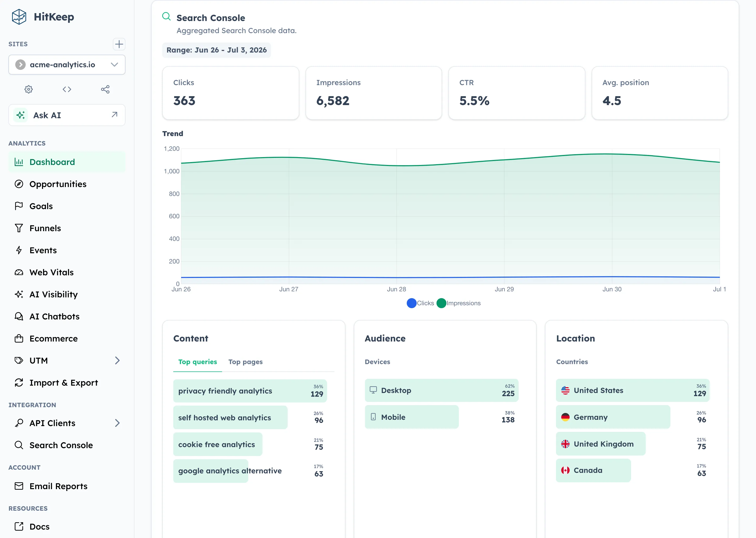Viewport: 756px width, 538px height.
Task: Click the Events lightning icon
Action: (x=19, y=250)
